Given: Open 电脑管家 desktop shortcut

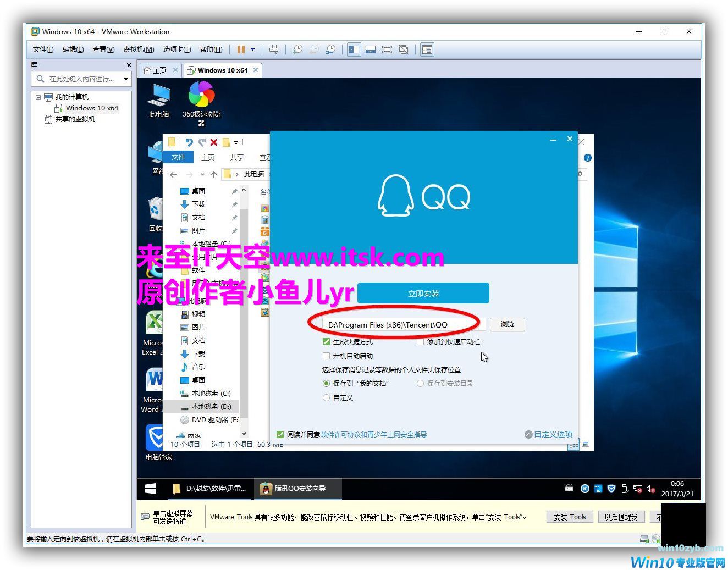Looking at the screenshot, I should coord(158,442).
